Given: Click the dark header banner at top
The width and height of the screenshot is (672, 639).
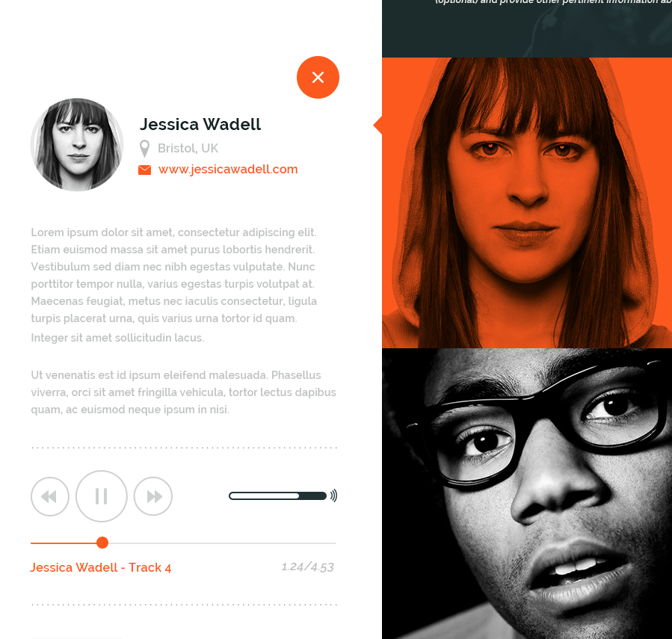Looking at the screenshot, I should coord(527,28).
